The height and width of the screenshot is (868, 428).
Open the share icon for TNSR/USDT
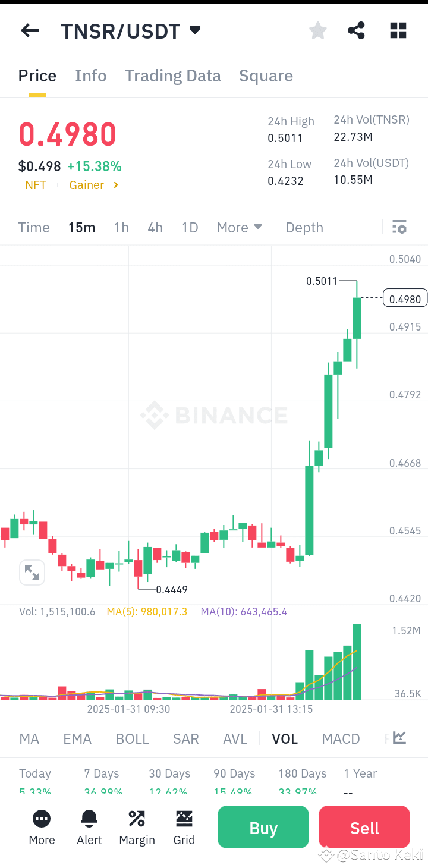356,30
